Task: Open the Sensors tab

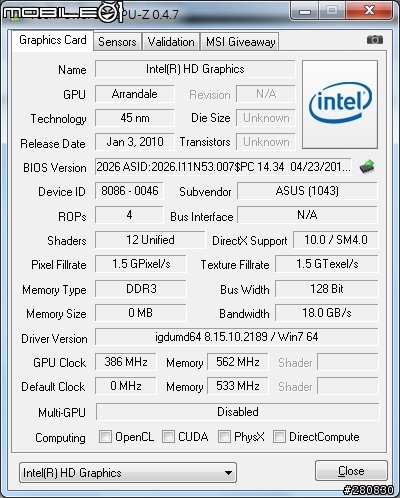Action: tap(117, 42)
